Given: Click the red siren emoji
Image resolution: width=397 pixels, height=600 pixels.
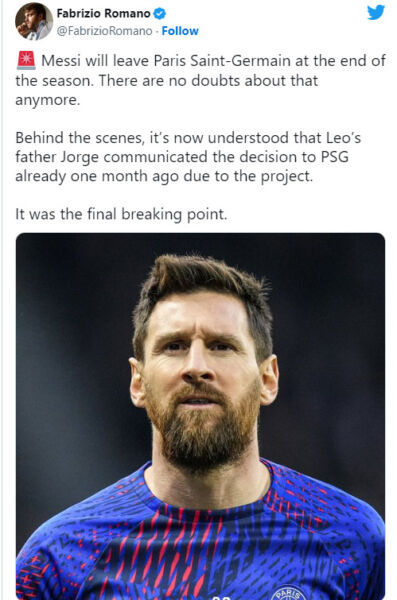Looking at the screenshot, I should (x=26, y=60).
